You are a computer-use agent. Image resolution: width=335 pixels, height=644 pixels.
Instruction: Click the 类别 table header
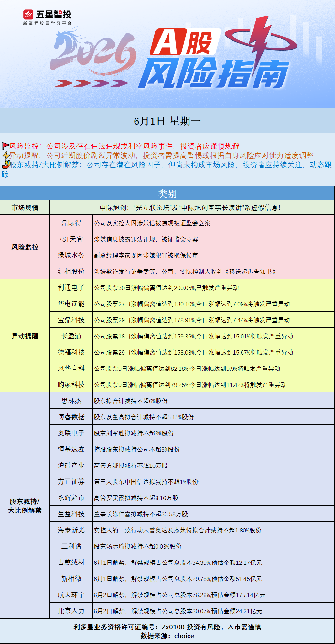[x=167, y=194]
